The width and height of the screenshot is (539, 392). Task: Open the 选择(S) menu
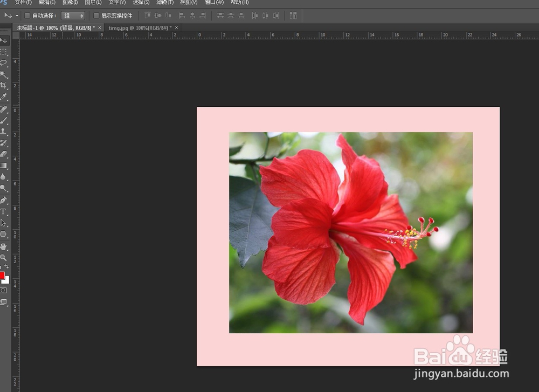(x=141, y=2)
